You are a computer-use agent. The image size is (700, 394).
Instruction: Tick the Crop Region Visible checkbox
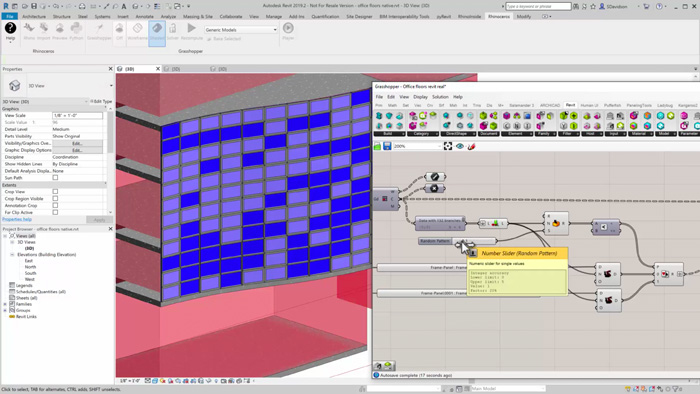[x=55, y=199]
